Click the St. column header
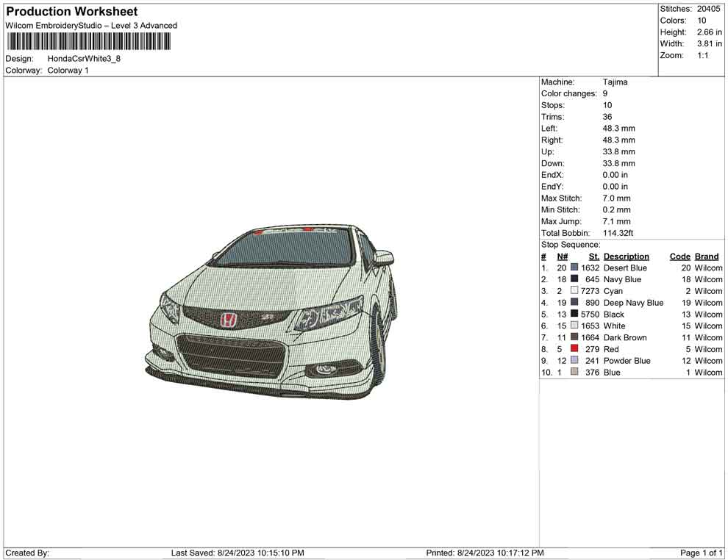728x560 pixels. tap(594, 256)
